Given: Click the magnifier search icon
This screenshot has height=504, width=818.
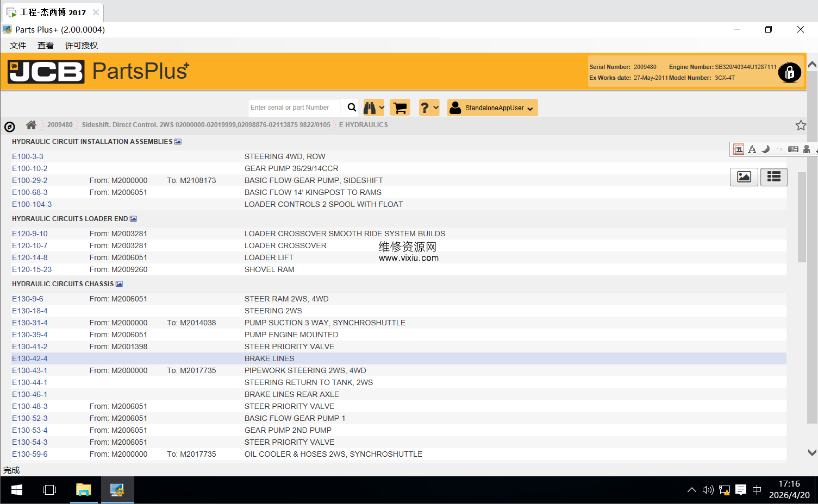Looking at the screenshot, I should (x=352, y=108).
